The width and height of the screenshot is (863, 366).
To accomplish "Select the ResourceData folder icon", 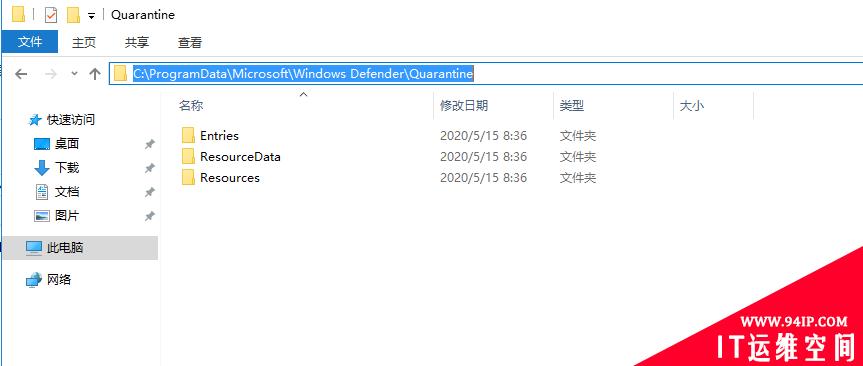I will [x=188, y=156].
